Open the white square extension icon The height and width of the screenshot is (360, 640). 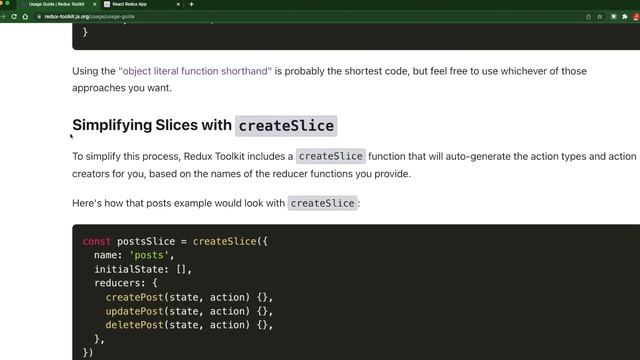point(613,16)
